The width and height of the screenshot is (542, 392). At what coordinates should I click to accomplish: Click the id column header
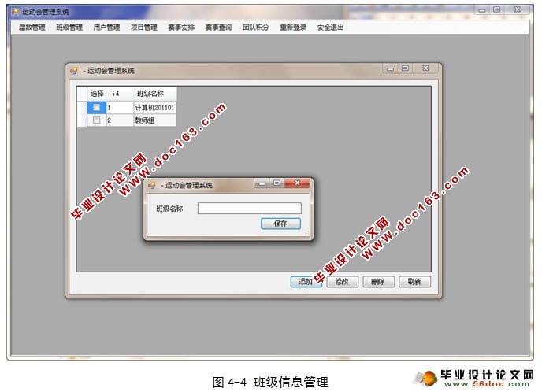point(120,94)
